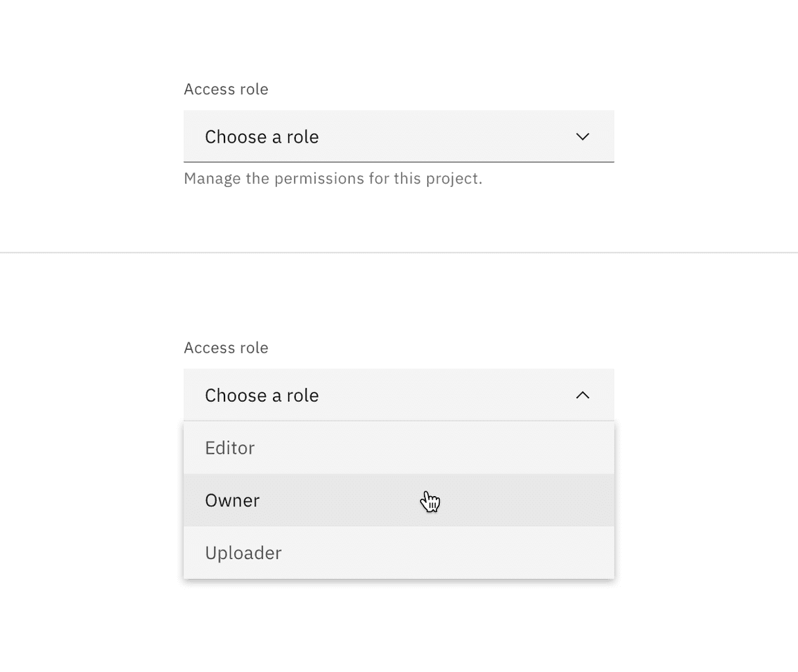This screenshot has width=798, height=672.
Task: Expand the role list using the downward arrow
Action: click(x=583, y=136)
